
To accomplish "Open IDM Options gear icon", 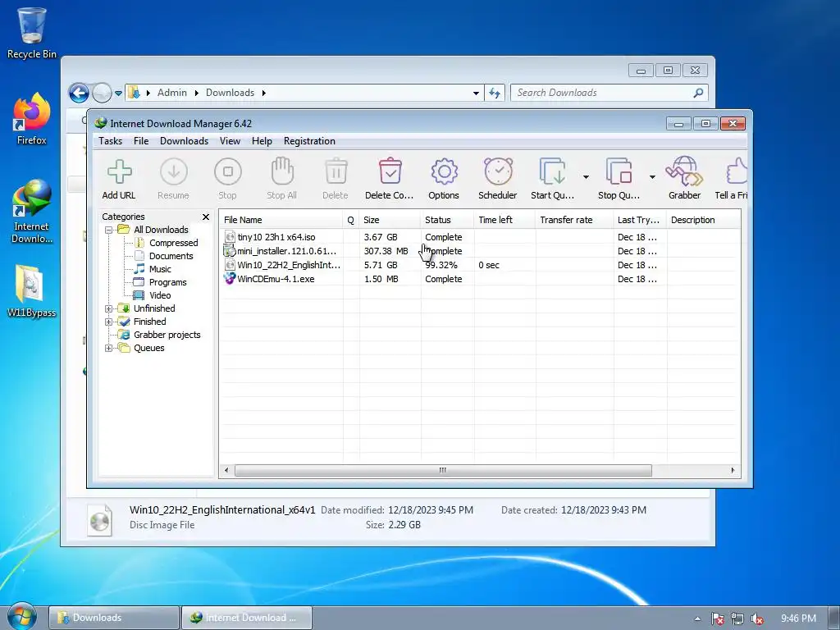I will pyautogui.click(x=444, y=172).
